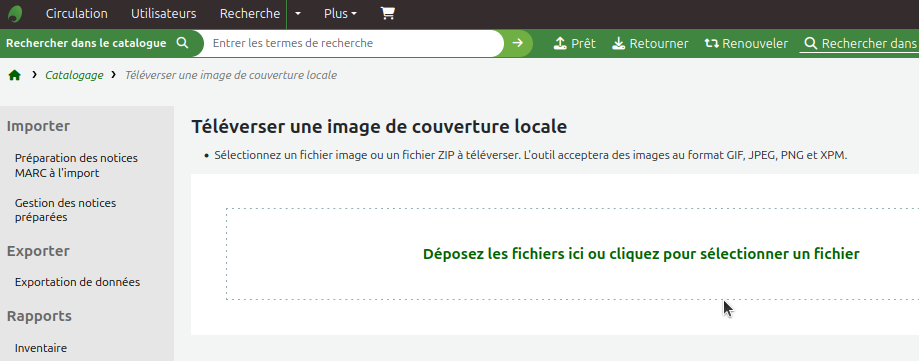919x361 pixels.
Task: Open the cart icon in top bar
Action: coord(387,13)
